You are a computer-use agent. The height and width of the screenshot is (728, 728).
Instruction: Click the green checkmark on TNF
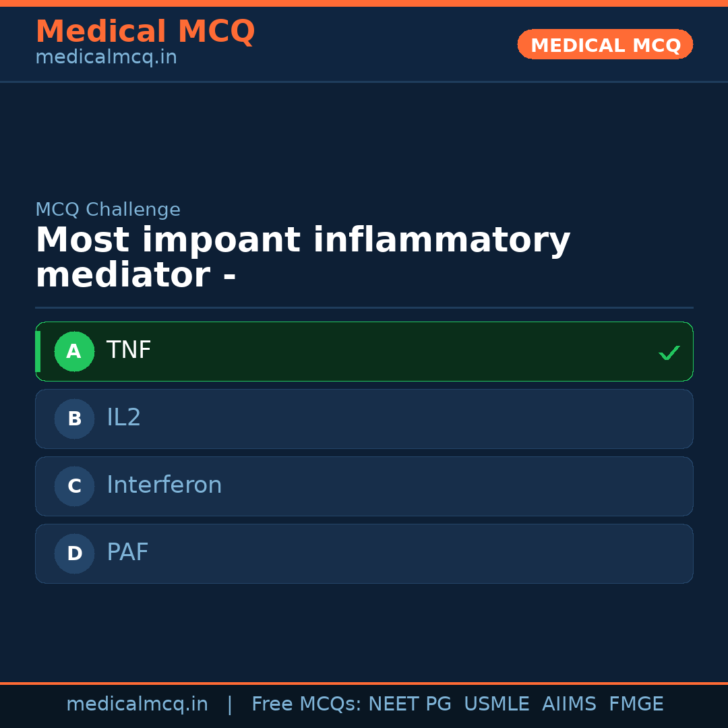click(669, 353)
